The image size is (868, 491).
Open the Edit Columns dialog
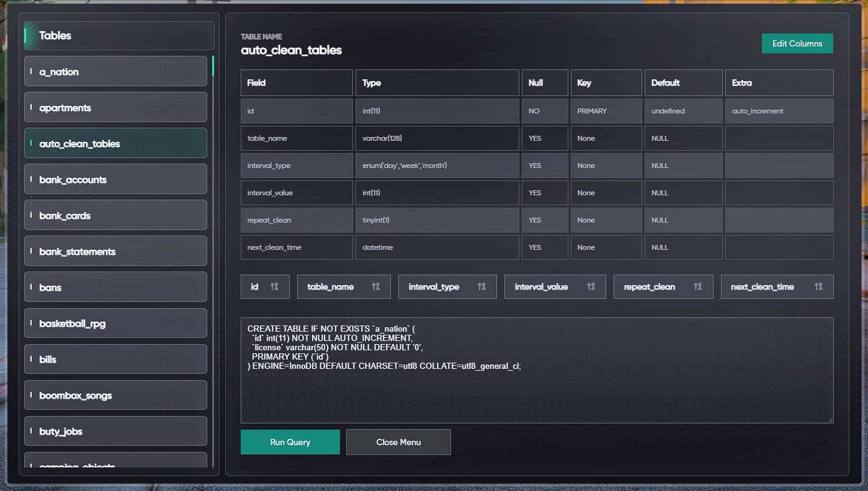click(797, 43)
